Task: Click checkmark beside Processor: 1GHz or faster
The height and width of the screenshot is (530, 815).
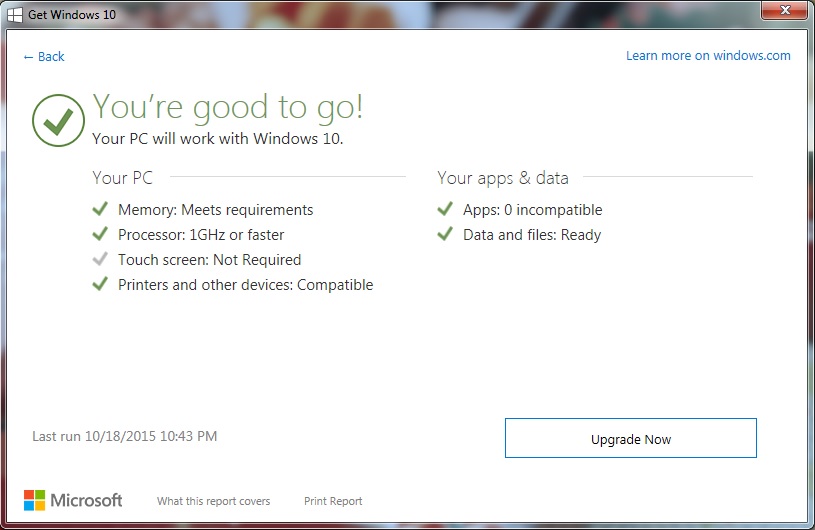Action: [x=100, y=234]
